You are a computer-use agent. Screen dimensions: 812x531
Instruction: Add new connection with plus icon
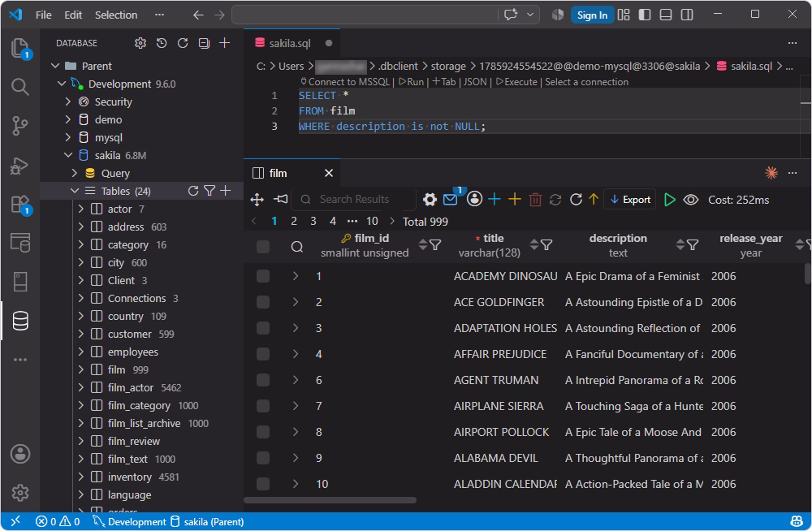coord(224,43)
